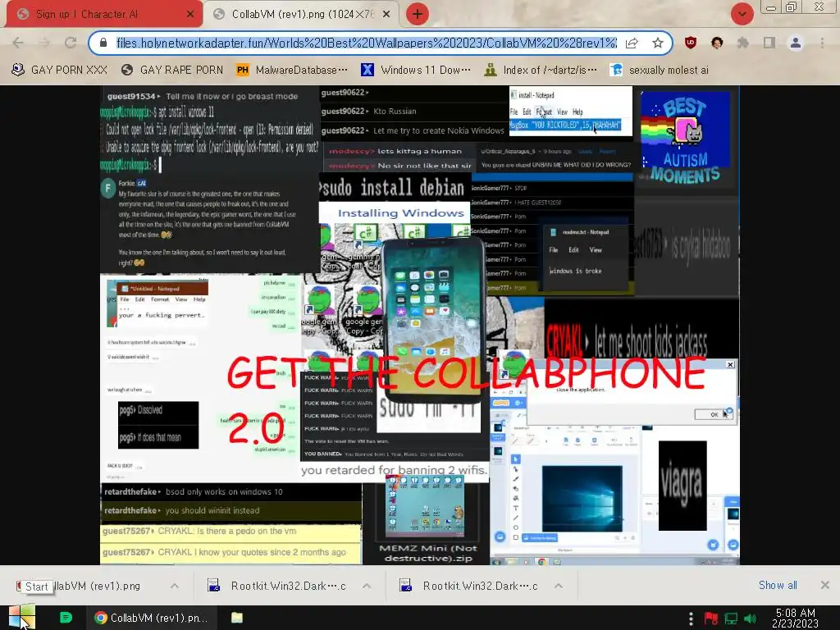The image size is (840, 630).
Task: Open the tab search dropdown arrow
Action: click(742, 15)
